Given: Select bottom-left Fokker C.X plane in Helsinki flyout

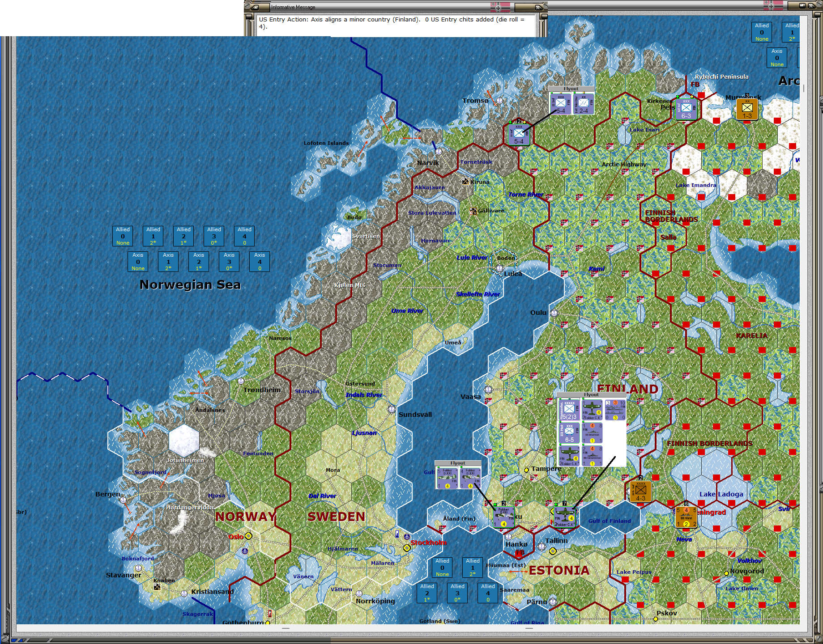Looking at the screenshot, I should pyautogui.click(x=569, y=456).
